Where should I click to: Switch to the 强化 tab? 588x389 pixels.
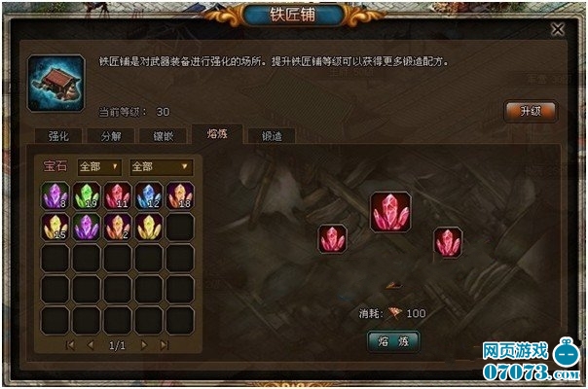click(58, 135)
